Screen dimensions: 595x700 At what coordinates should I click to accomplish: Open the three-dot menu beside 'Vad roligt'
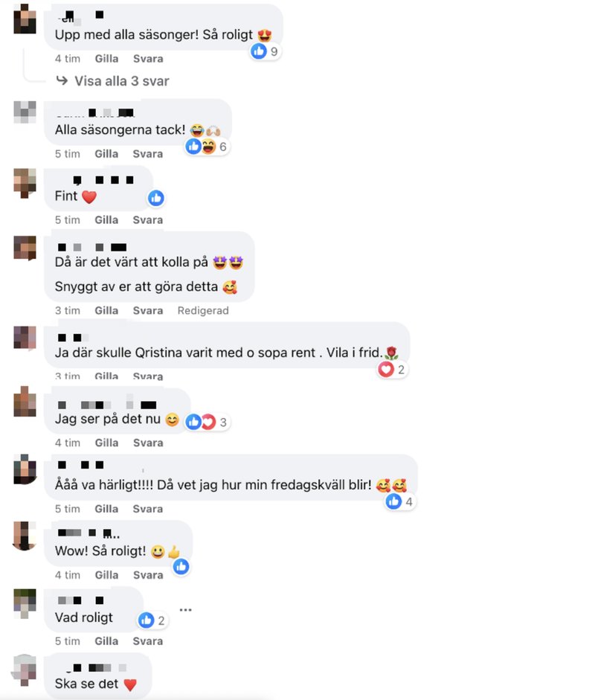185,609
